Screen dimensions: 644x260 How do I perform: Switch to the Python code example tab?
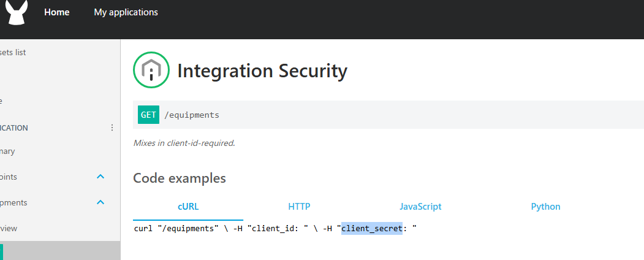[545, 207]
